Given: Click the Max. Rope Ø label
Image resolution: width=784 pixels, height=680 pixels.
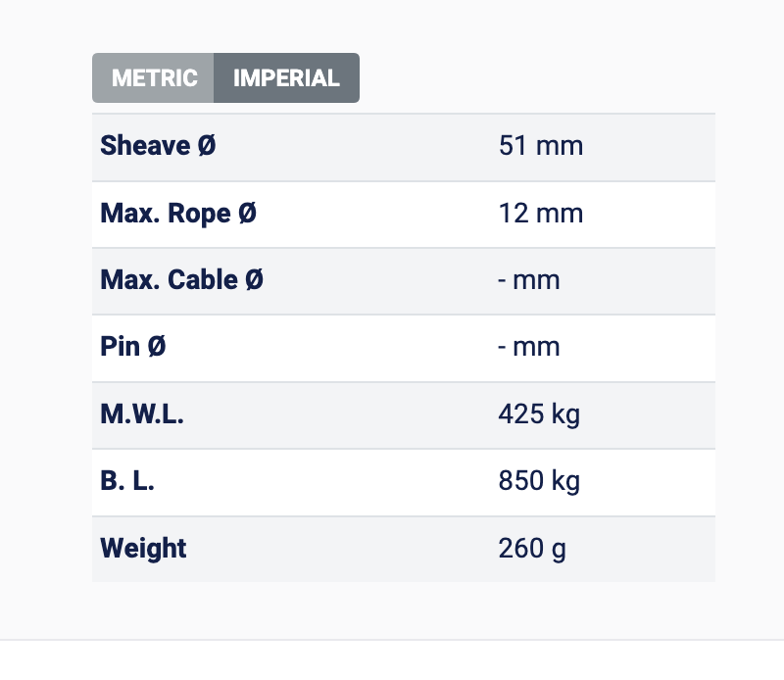Looking at the screenshot, I should pyautogui.click(x=177, y=213).
